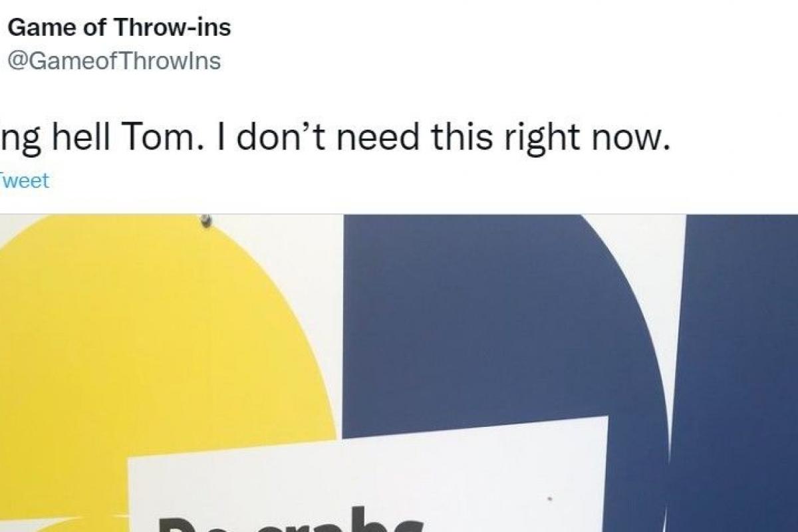Click the yellow shape beside the white card
Viewport: 798px width, 532px height.
coord(66,492)
